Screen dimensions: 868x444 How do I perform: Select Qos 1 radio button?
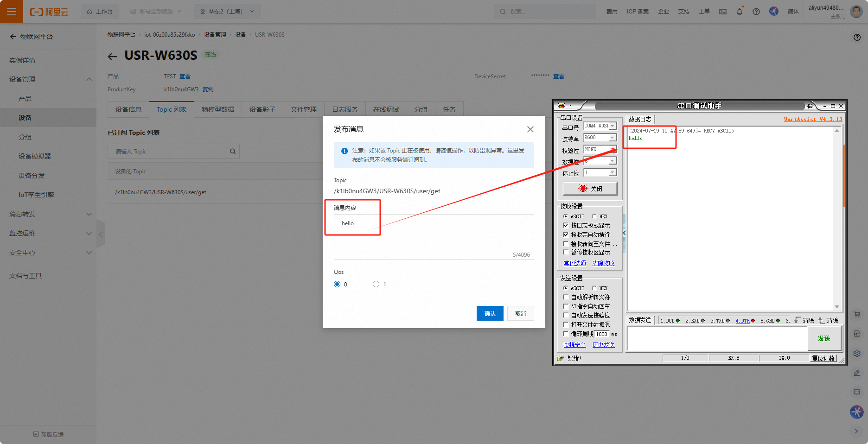(x=376, y=284)
